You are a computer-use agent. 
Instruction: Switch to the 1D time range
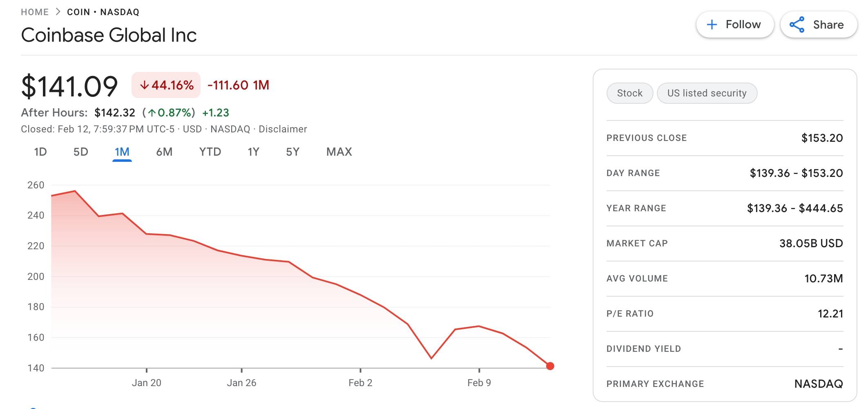(40, 152)
